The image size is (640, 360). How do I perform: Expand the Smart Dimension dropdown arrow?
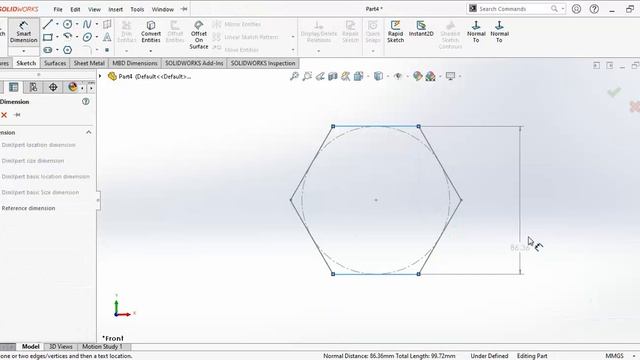pyautogui.click(x=24, y=51)
